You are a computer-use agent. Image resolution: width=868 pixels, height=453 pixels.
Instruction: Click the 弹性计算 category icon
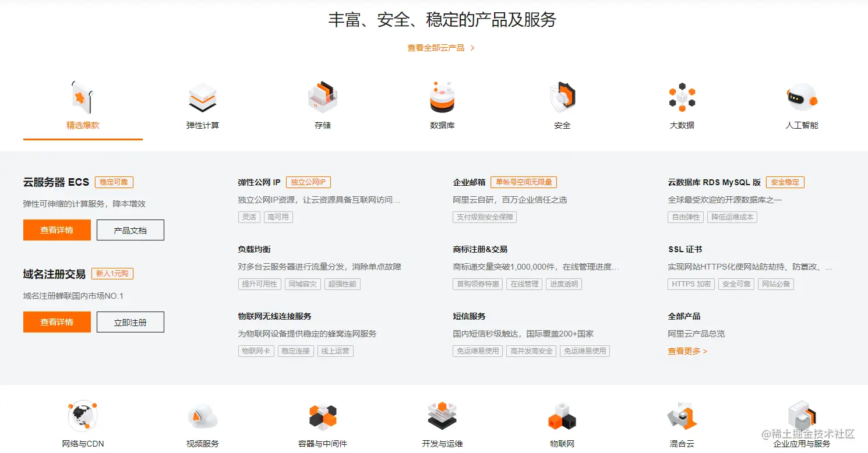pos(203,98)
